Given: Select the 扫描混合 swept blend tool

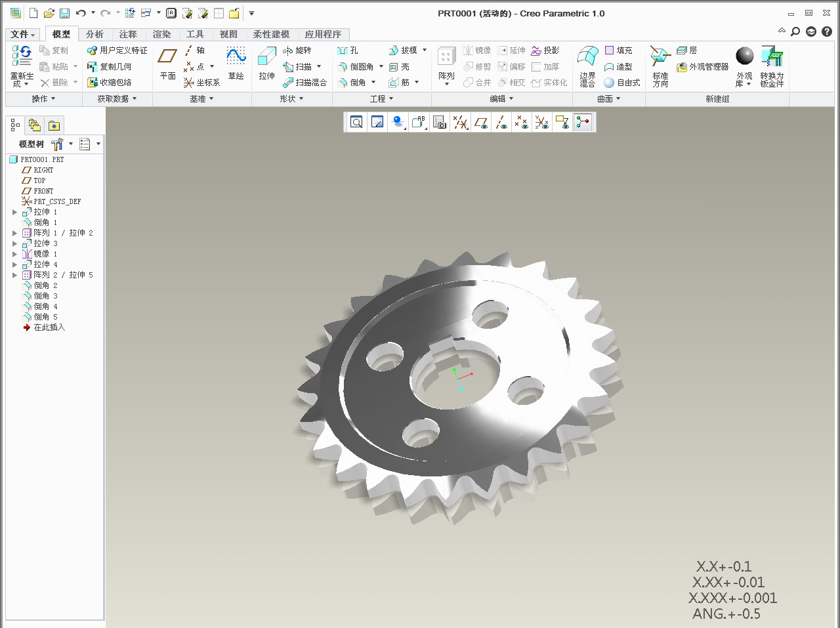Looking at the screenshot, I should [x=304, y=83].
